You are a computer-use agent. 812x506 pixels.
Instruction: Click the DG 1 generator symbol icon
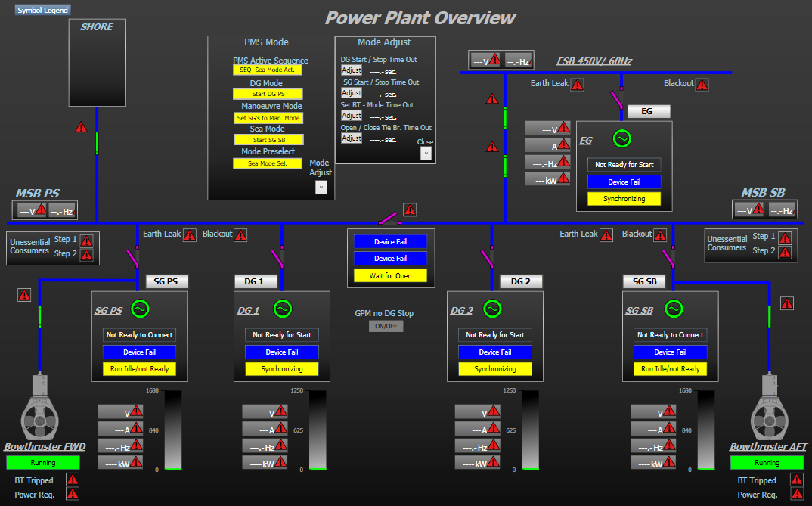[282, 309]
